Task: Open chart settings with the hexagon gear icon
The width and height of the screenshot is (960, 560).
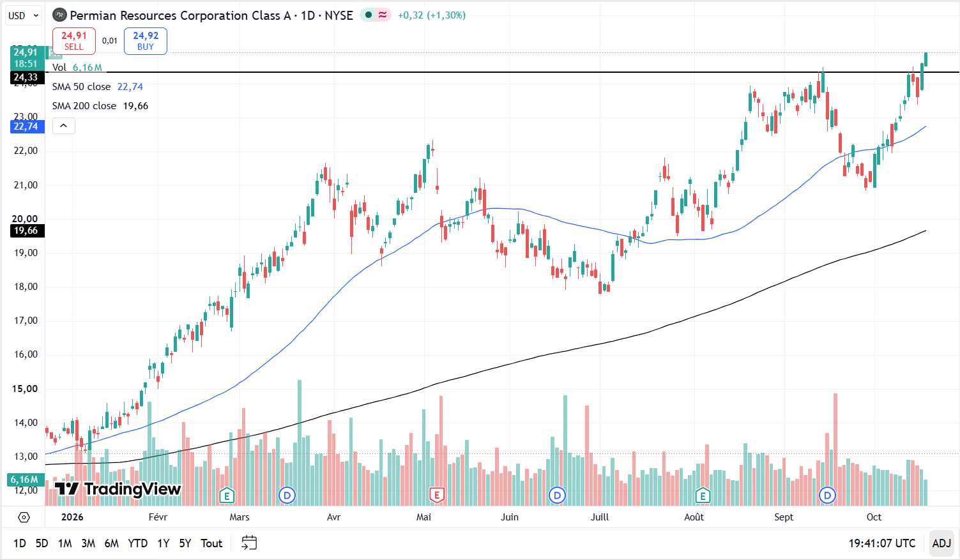Action: point(24,517)
